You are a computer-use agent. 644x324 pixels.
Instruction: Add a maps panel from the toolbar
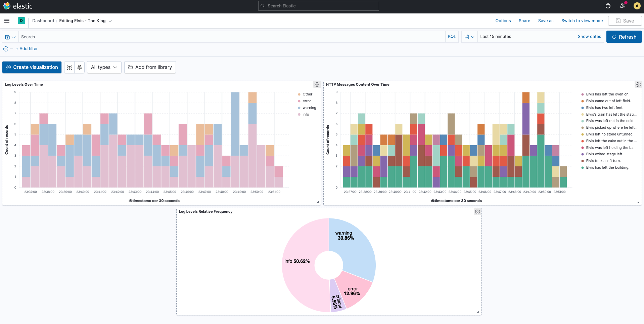pyautogui.click(x=79, y=67)
